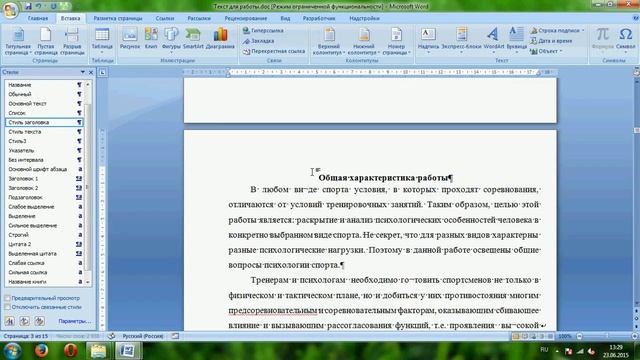Viewport: 640px width, 360px height.
Task: Click the Русский (Россия) language indicator
Action: pyautogui.click(x=143, y=336)
